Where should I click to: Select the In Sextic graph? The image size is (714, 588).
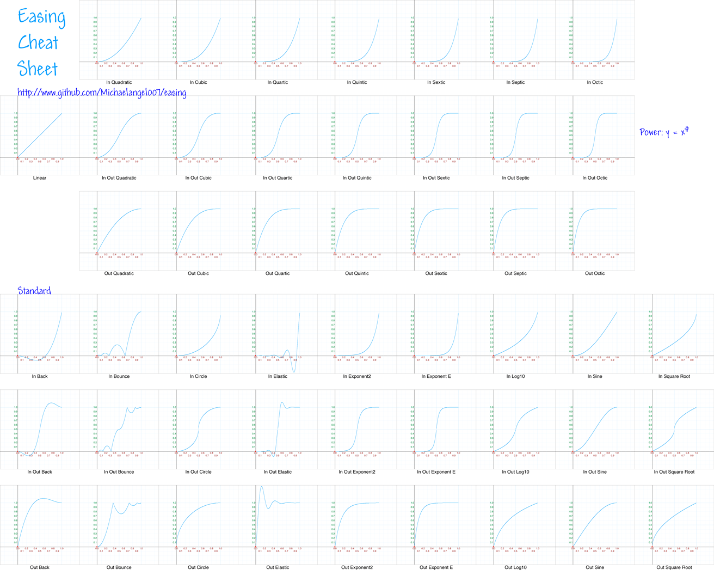click(x=436, y=40)
